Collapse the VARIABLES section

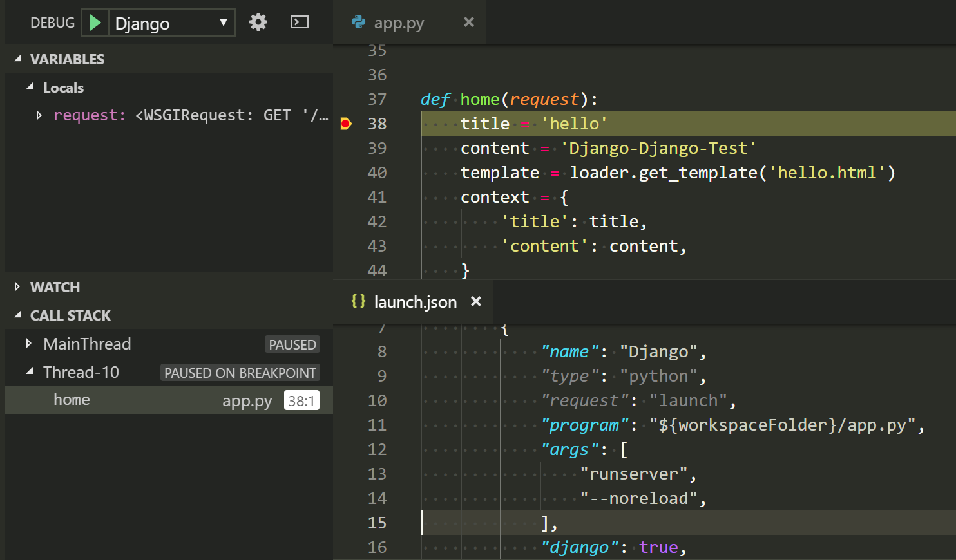pos(17,59)
